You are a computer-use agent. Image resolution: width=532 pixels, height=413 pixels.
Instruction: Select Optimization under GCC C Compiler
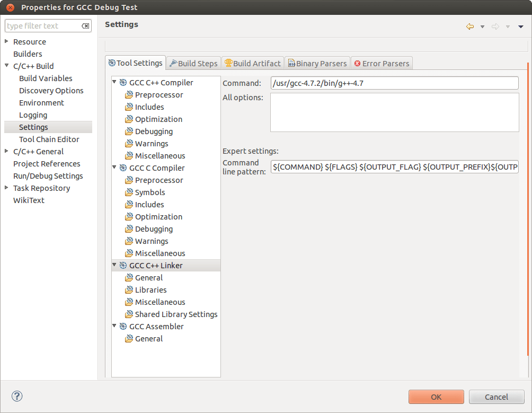159,217
